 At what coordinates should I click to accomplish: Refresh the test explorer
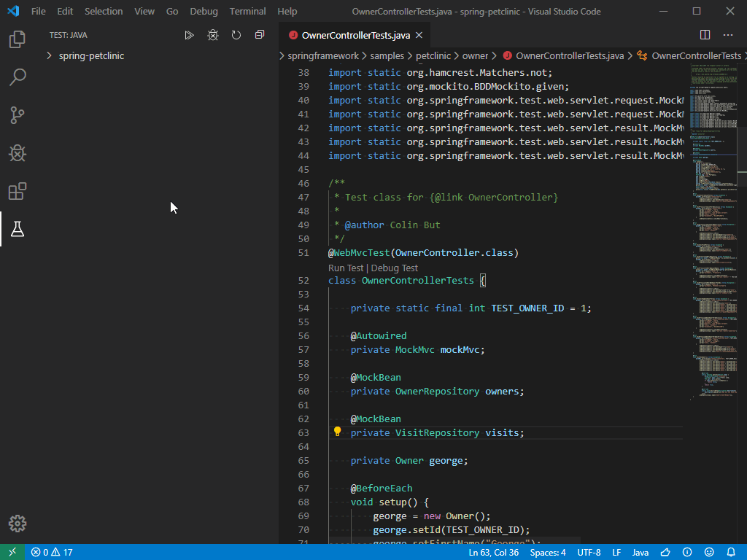236,35
